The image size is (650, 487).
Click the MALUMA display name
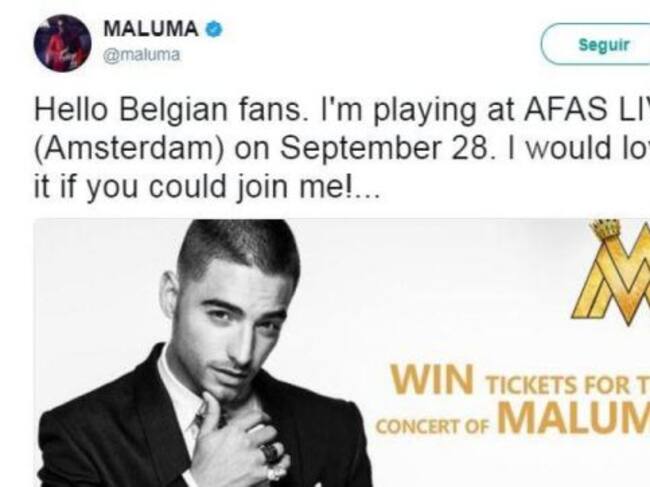[151, 29]
